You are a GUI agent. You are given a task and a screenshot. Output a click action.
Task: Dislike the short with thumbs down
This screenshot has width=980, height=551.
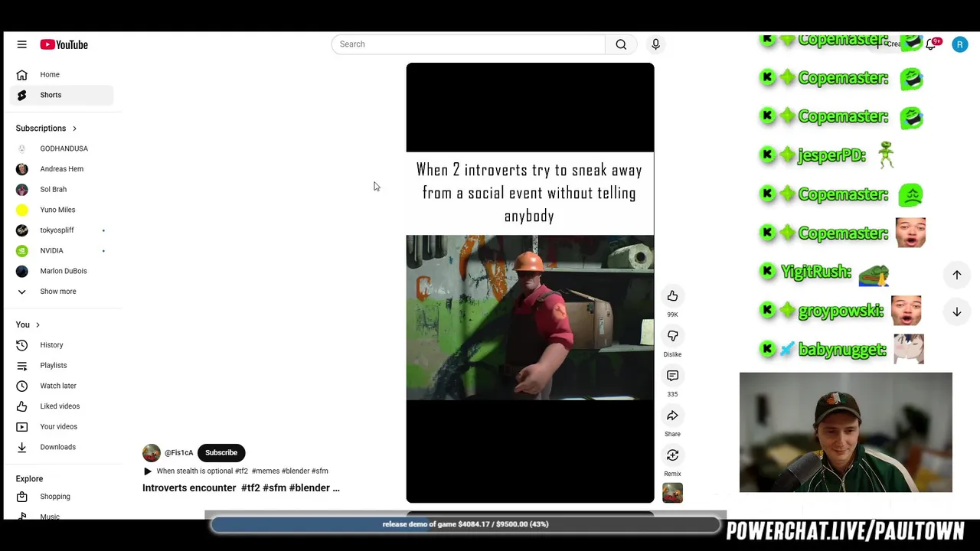click(x=672, y=336)
